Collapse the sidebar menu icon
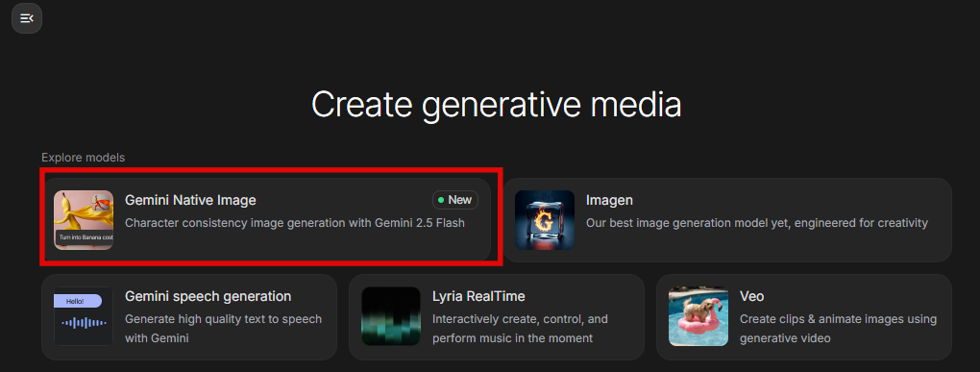 tap(27, 18)
